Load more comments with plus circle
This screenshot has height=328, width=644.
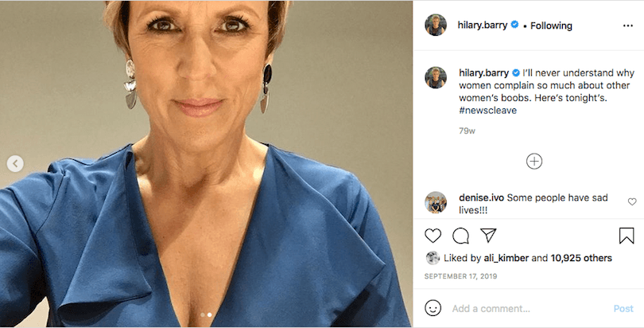tap(534, 162)
